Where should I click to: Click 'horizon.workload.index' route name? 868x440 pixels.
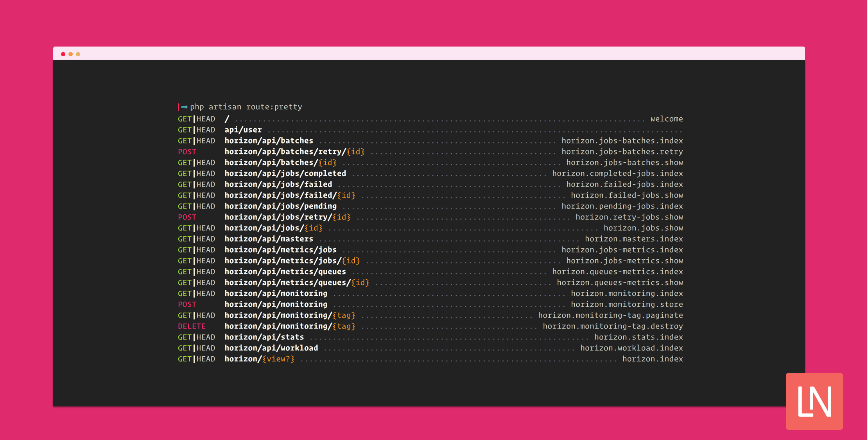point(631,348)
